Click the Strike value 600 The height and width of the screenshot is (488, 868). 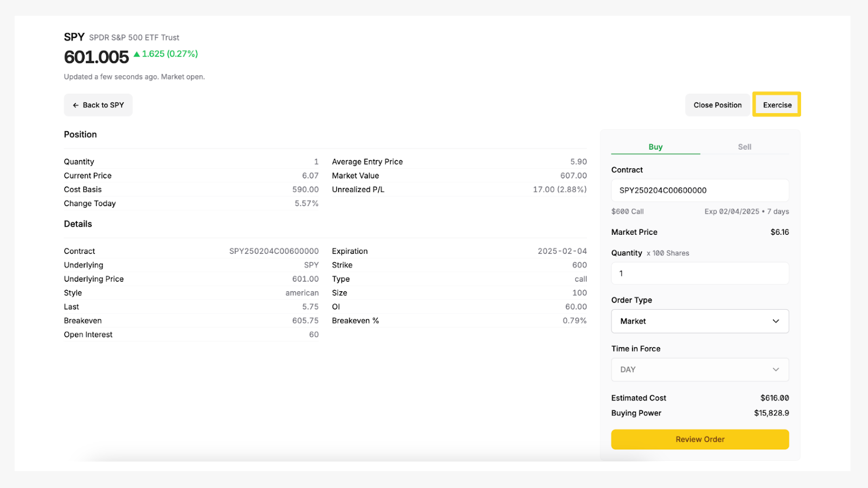tap(579, 265)
